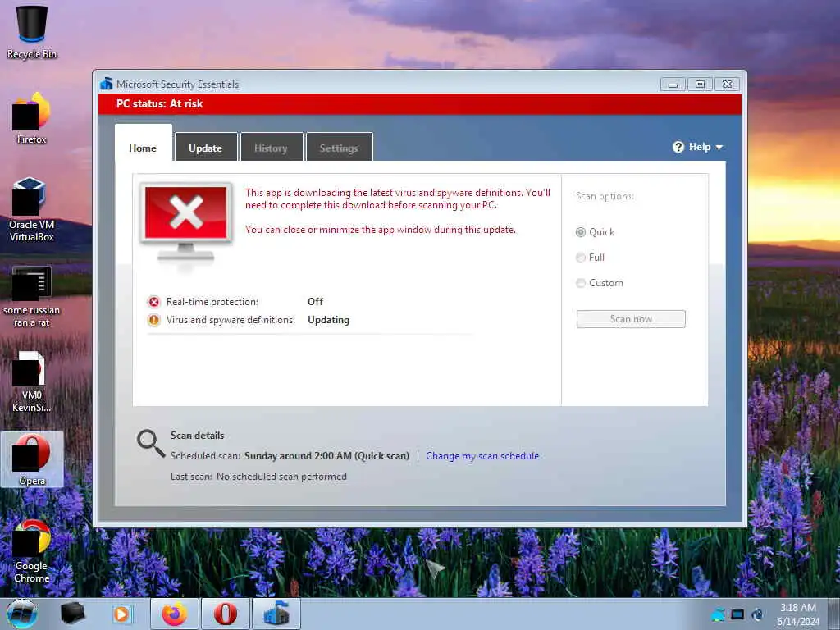Click the Security Essentials tray icon
The width and height of the screenshot is (840, 630).
pyautogui.click(x=718, y=614)
